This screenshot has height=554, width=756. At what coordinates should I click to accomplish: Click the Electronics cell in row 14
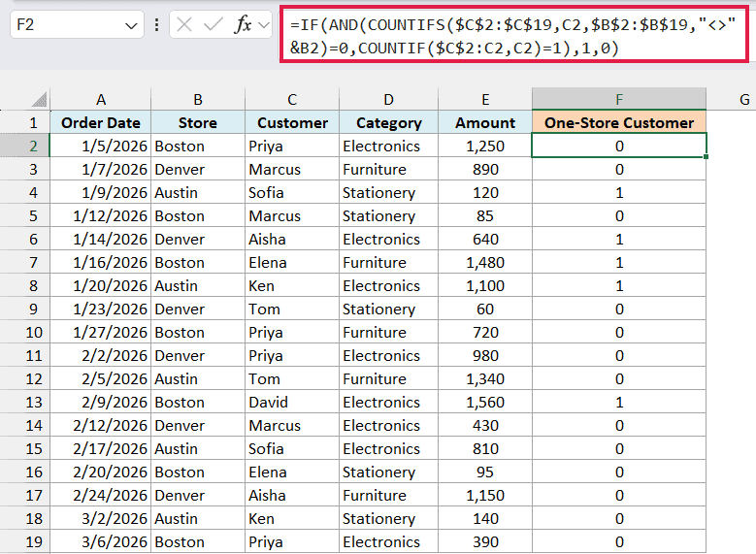click(x=388, y=425)
